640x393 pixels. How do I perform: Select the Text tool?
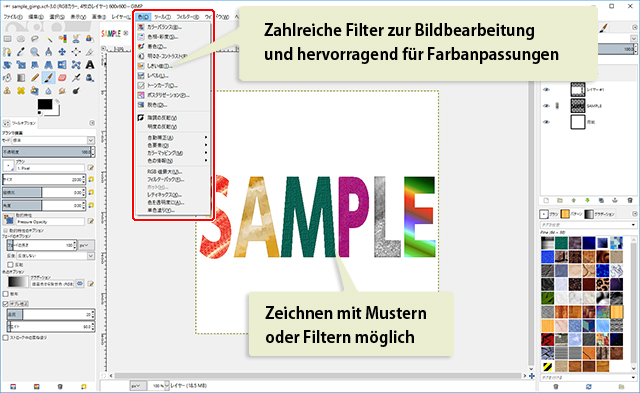90,65
